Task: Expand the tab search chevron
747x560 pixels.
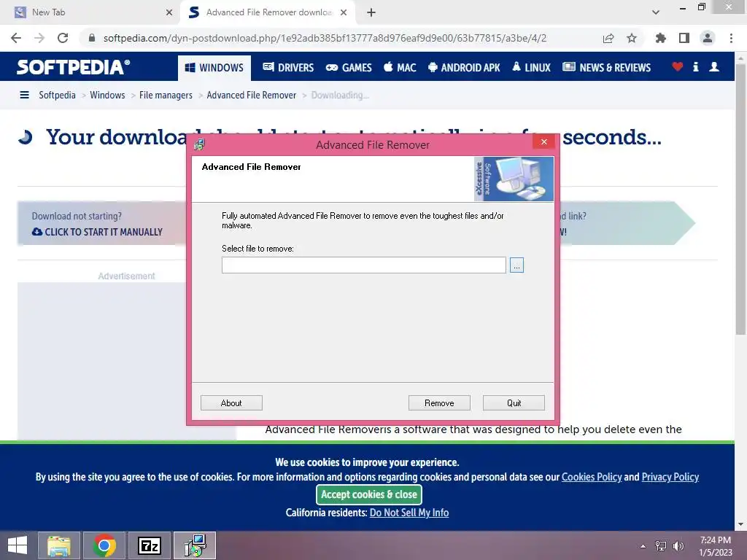Action: click(x=656, y=12)
